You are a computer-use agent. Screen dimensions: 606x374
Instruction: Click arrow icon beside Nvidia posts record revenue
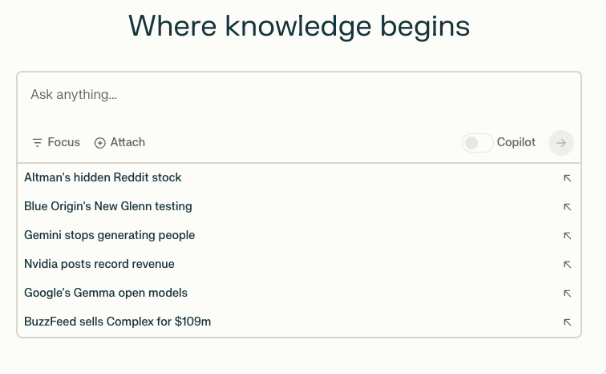point(567,265)
